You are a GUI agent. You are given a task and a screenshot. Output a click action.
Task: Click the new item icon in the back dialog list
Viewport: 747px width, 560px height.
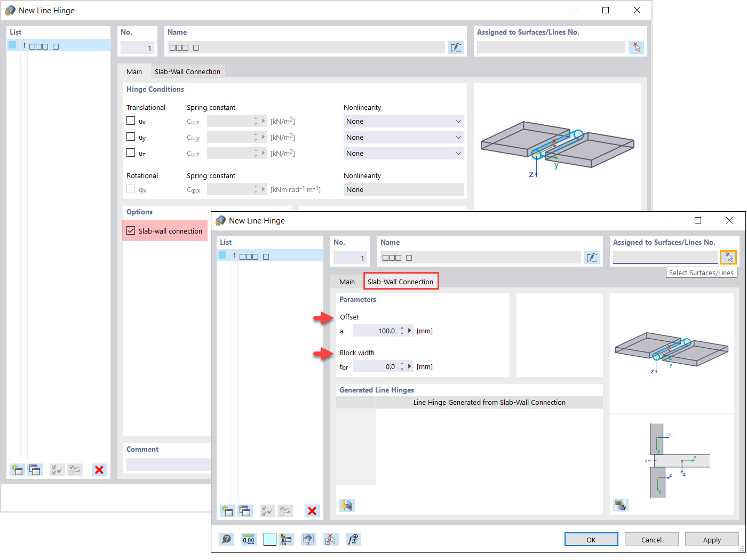click(17, 470)
